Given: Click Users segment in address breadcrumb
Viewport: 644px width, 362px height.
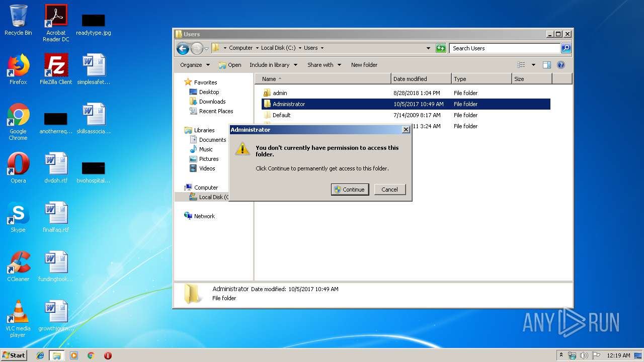Looking at the screenshot, I should pyautogui.click(x=310, y=48).
